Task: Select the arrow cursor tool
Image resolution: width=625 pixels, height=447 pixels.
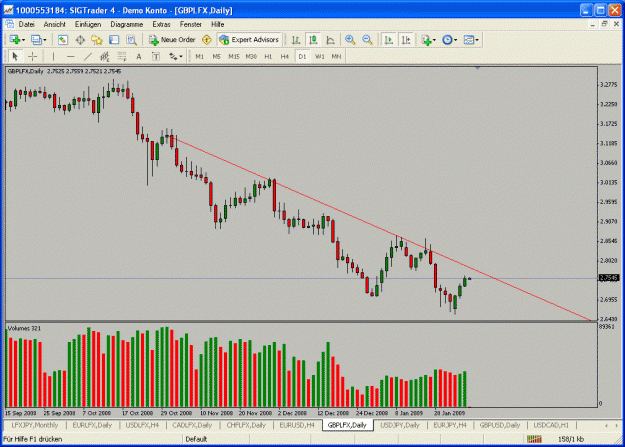Action: (x=15, y=56)
